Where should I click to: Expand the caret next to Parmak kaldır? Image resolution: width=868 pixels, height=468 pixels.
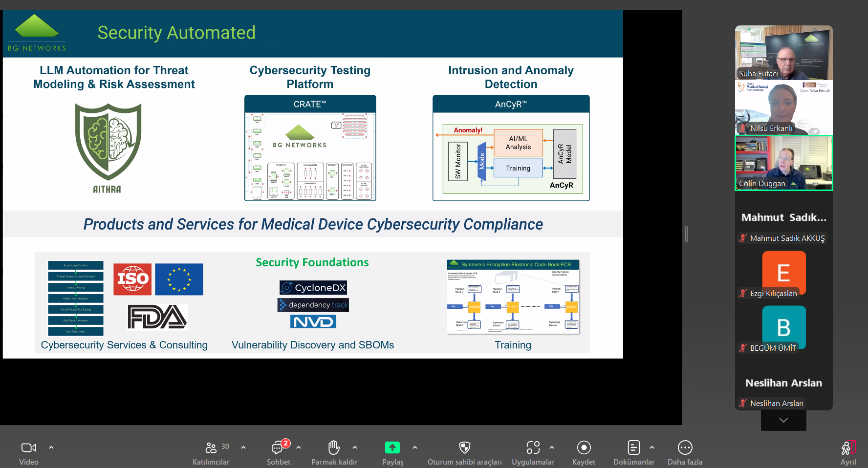(355, 447)
